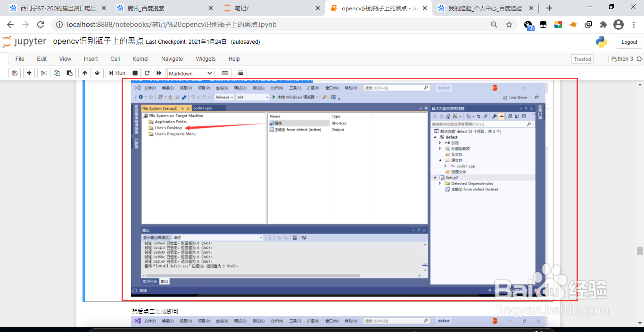Go forward with the browser forward arrow

25,25
